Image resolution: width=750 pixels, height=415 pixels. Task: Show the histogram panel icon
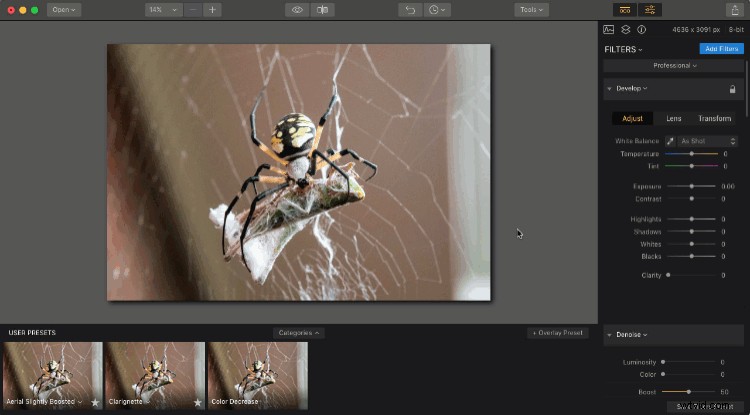tap(609, 30)
